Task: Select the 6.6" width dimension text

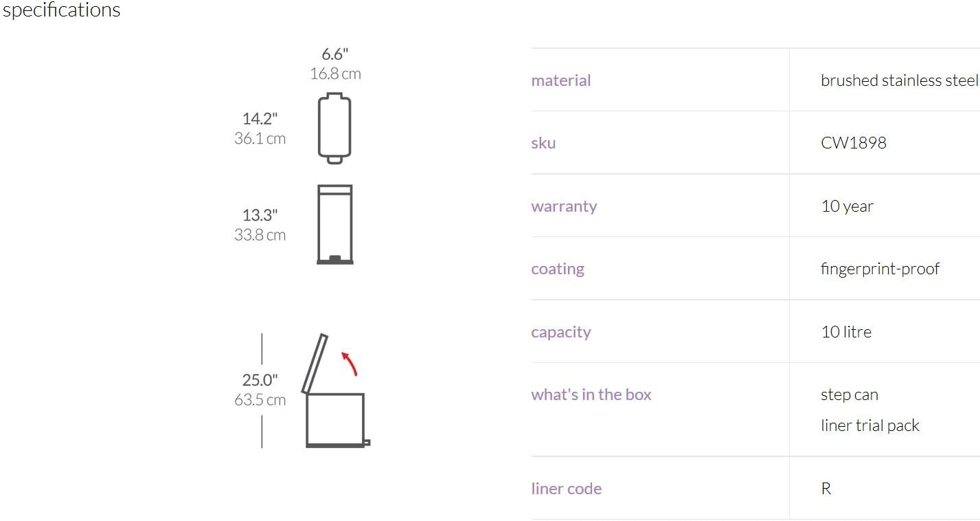Action: (x=335, y=54)
